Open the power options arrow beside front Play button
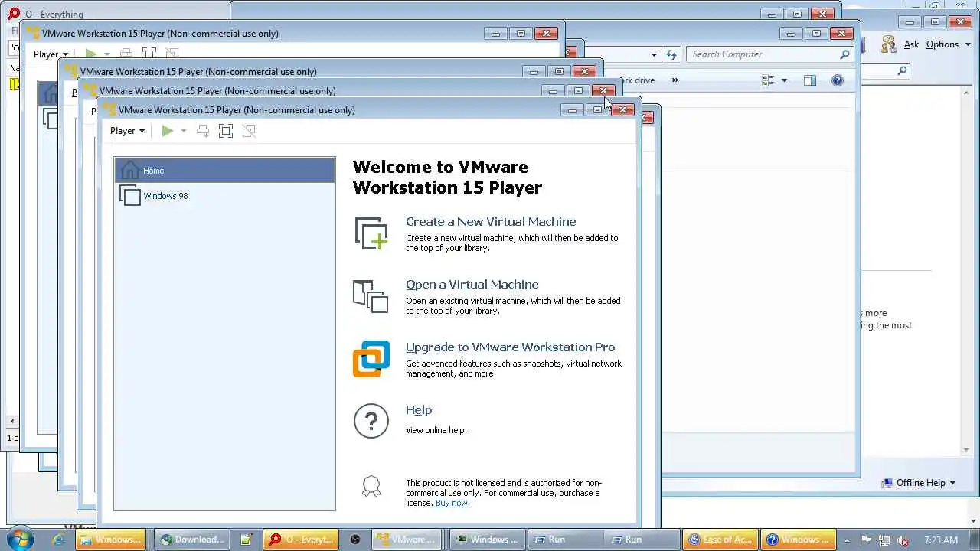Screen dimensions: 980x551 (183, 131)
